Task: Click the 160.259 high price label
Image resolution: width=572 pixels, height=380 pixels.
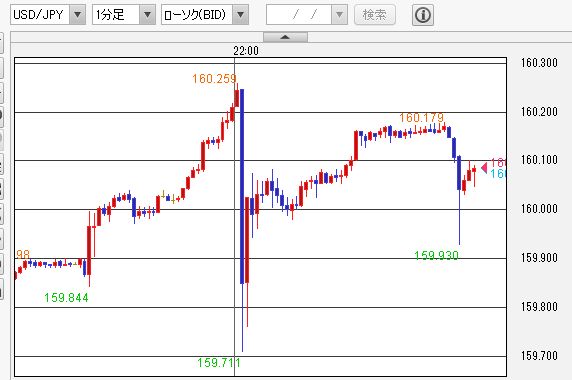Action: click(x=214, y=78)
